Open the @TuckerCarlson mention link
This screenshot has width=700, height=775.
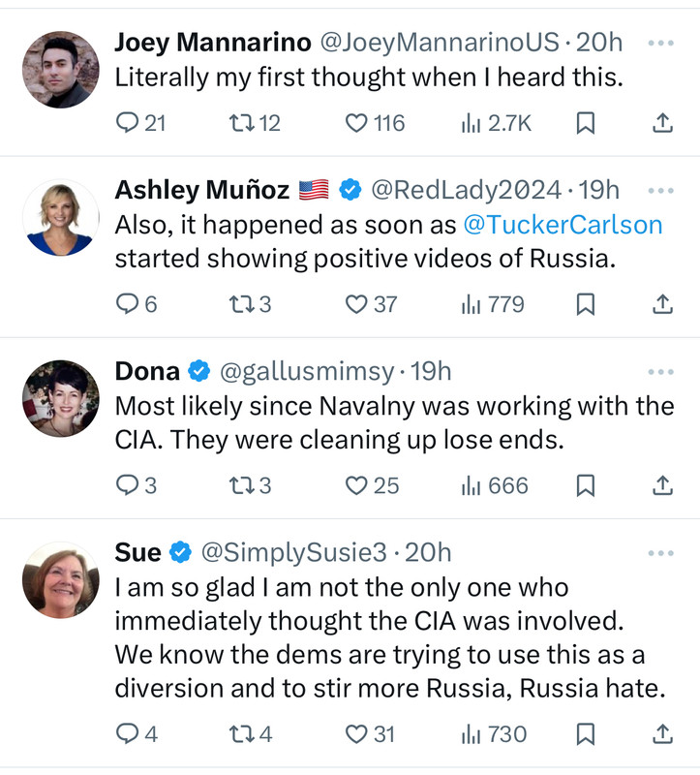click(x=563, y=225)
